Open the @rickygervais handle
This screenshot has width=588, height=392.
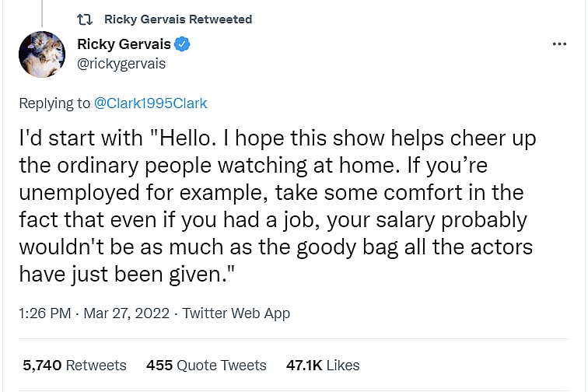point(121,64)
